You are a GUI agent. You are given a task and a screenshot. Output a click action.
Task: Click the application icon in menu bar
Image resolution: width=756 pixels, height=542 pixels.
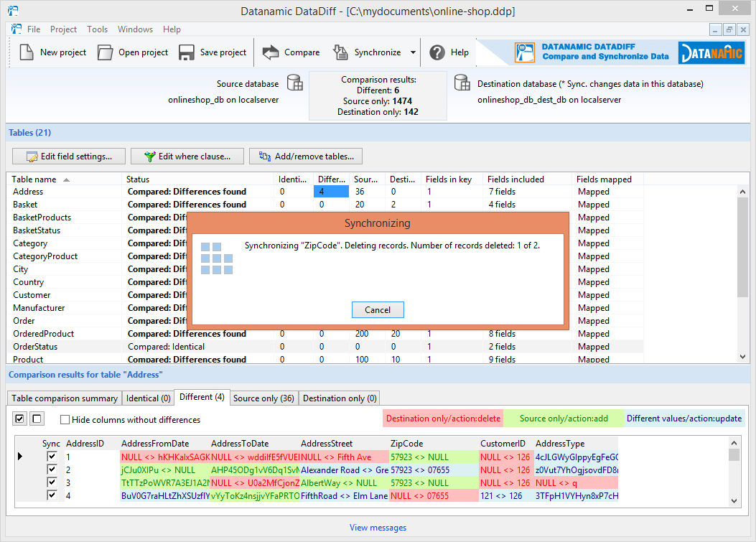click(17, 29)
